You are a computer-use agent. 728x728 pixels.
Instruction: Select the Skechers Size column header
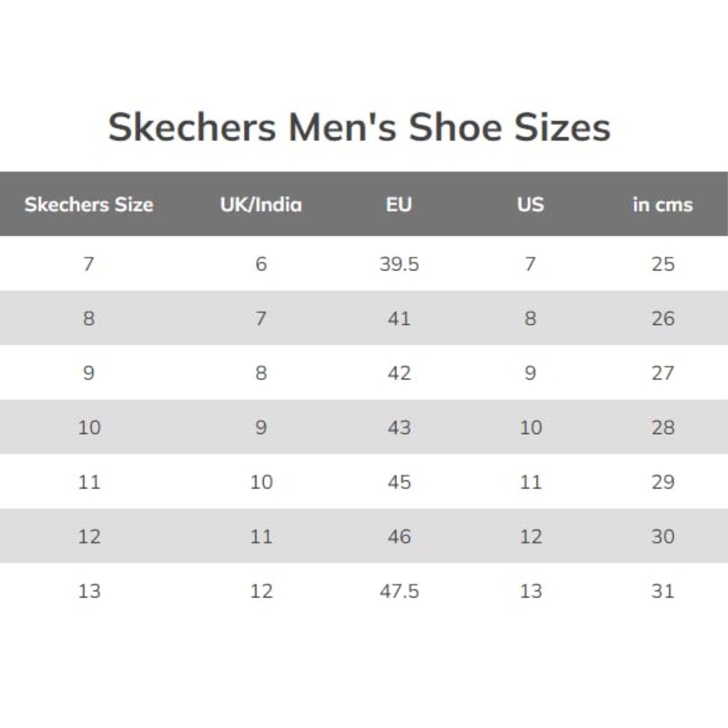[x=89, y=205]
